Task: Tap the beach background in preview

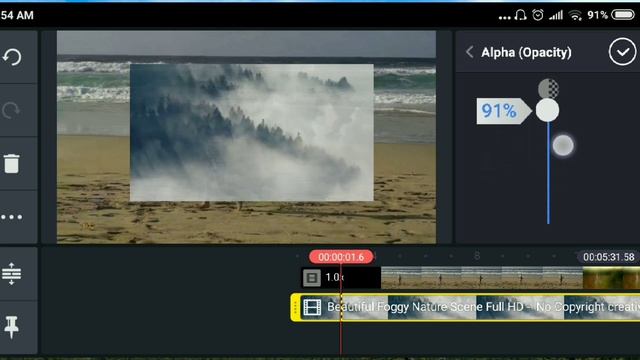Action: [246, 222]
